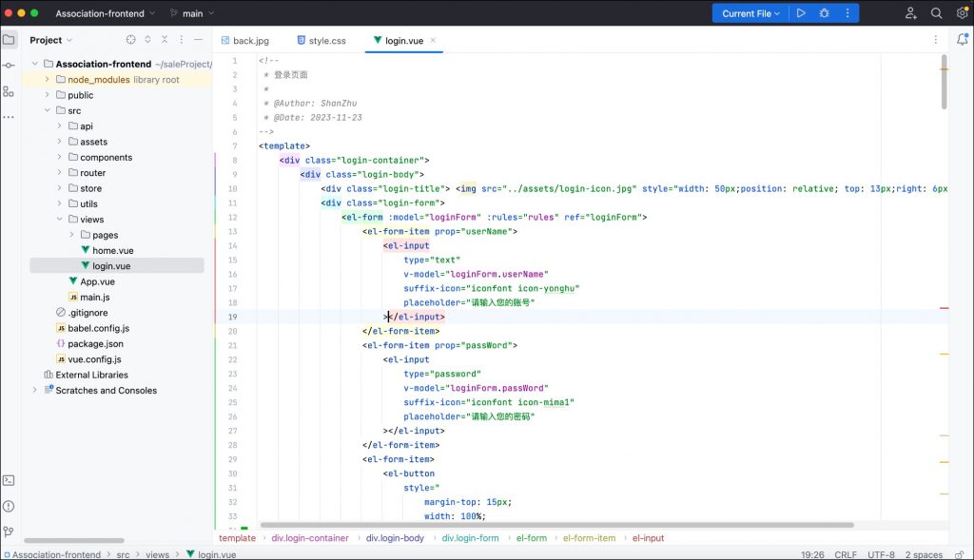Toggle the Project tool window folder icon

point(9,40)
